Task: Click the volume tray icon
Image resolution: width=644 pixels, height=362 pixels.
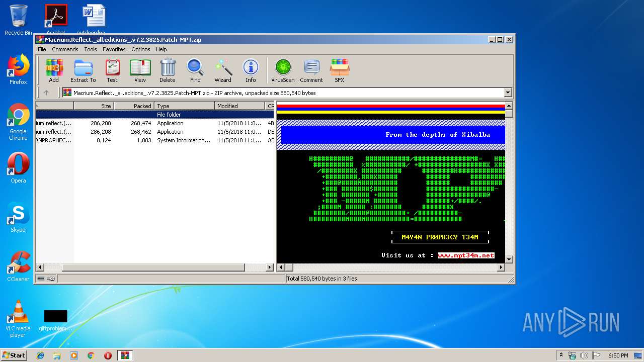Action: [584, 355]
